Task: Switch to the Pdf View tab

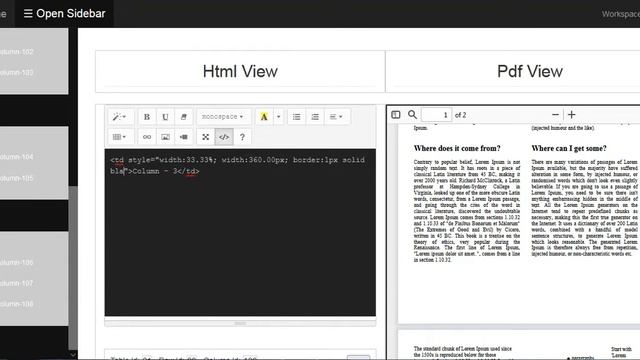Action: point(530,71)
